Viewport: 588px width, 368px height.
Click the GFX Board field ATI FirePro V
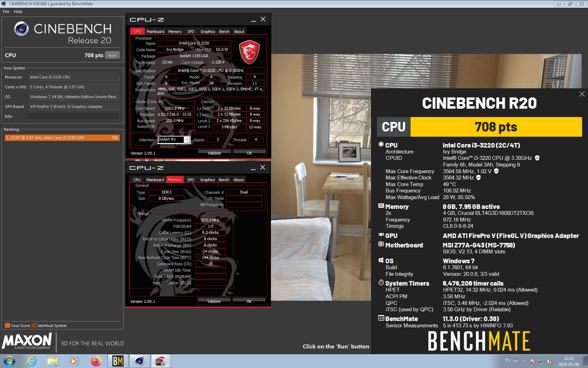pos(74,107)
